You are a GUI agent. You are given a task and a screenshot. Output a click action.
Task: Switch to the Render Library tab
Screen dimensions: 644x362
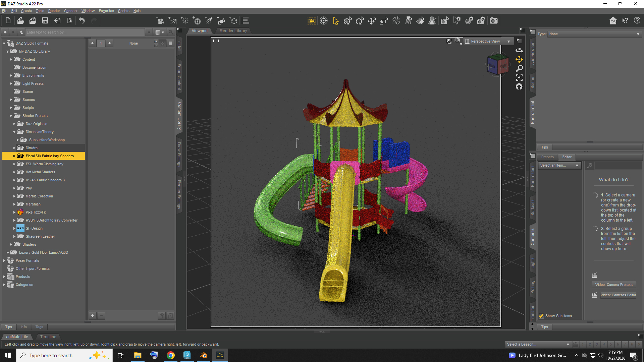[x=233, y=31]
